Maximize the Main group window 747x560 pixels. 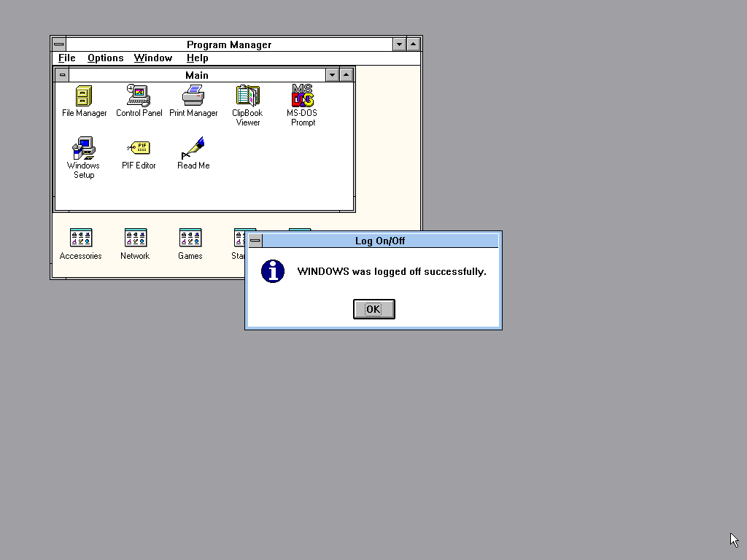point(347,75)
